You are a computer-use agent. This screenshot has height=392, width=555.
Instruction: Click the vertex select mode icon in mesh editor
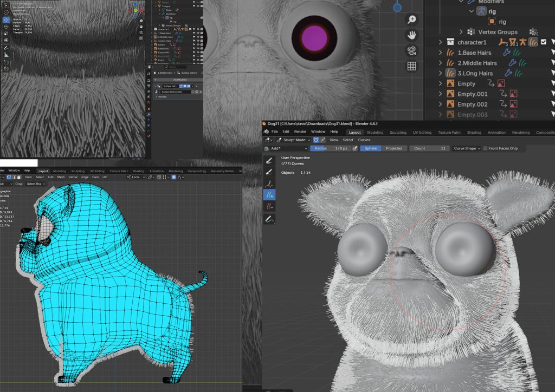pos(9,177)
